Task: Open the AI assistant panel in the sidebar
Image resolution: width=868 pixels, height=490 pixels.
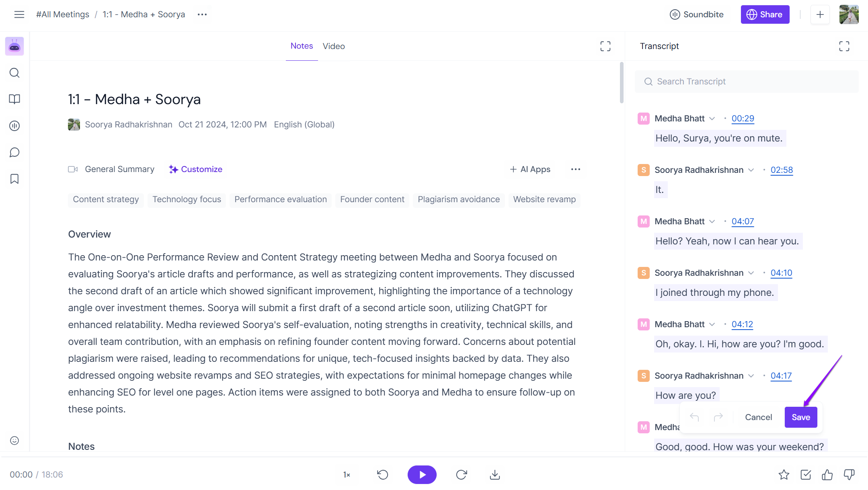Action: [x=14, y=46]
